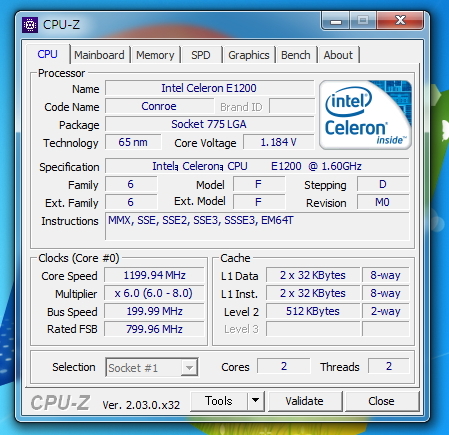
Task: Click the L1 Data 2 x 32 KBytes value
Action: click(x=313, y=275)
